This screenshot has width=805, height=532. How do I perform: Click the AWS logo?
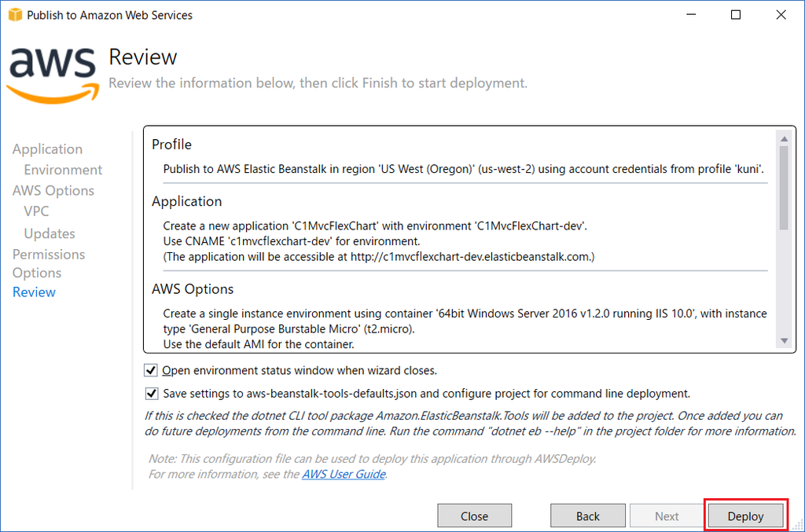(53, 75)
